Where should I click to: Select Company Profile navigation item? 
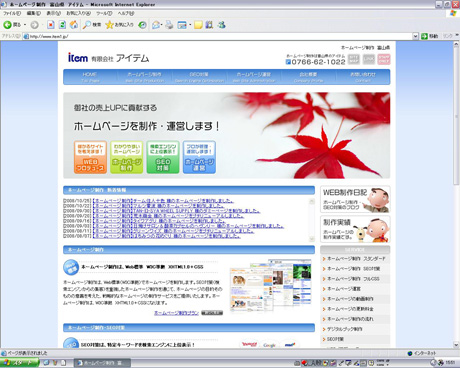tap(308, 77)
